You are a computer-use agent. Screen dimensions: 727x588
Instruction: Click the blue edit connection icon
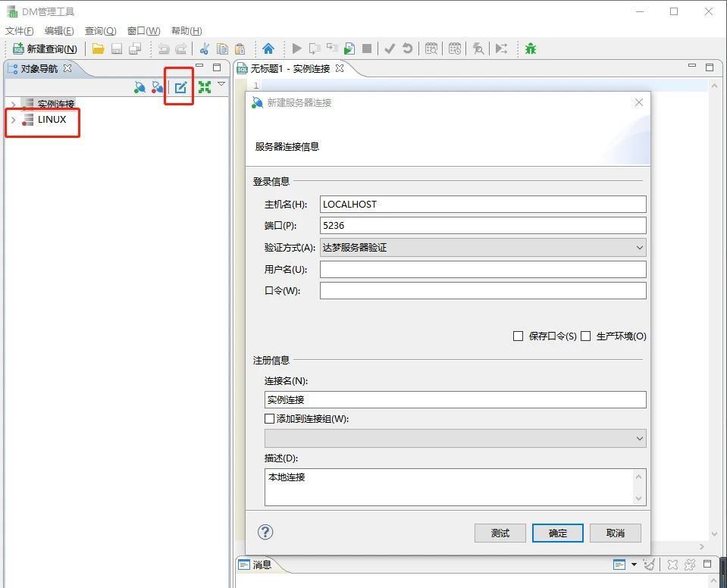[180, 87]
